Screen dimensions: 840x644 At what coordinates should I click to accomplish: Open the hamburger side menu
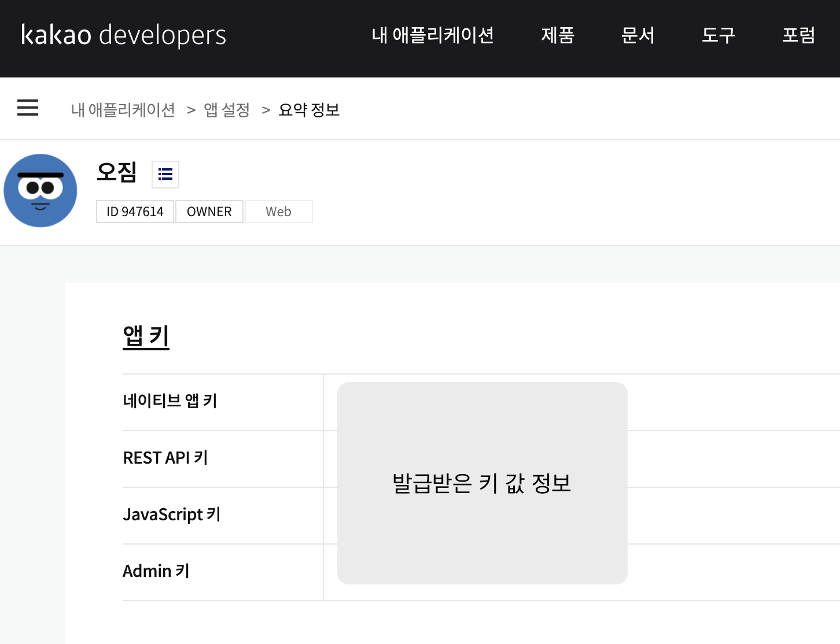28,108
